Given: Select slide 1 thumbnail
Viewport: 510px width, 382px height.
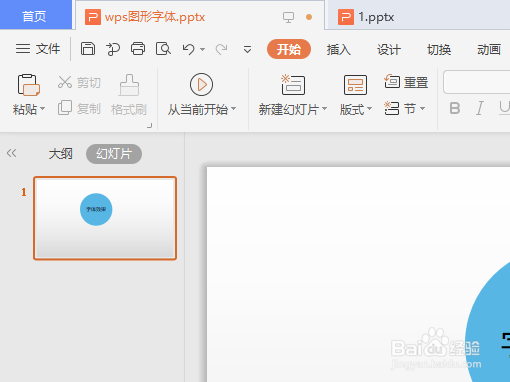Looking at the screenshot, I should coord(105,218).
